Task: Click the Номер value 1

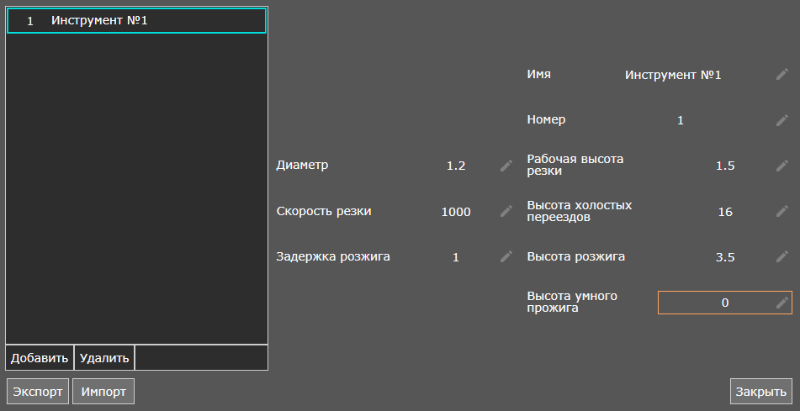Action: coord(680,120)
